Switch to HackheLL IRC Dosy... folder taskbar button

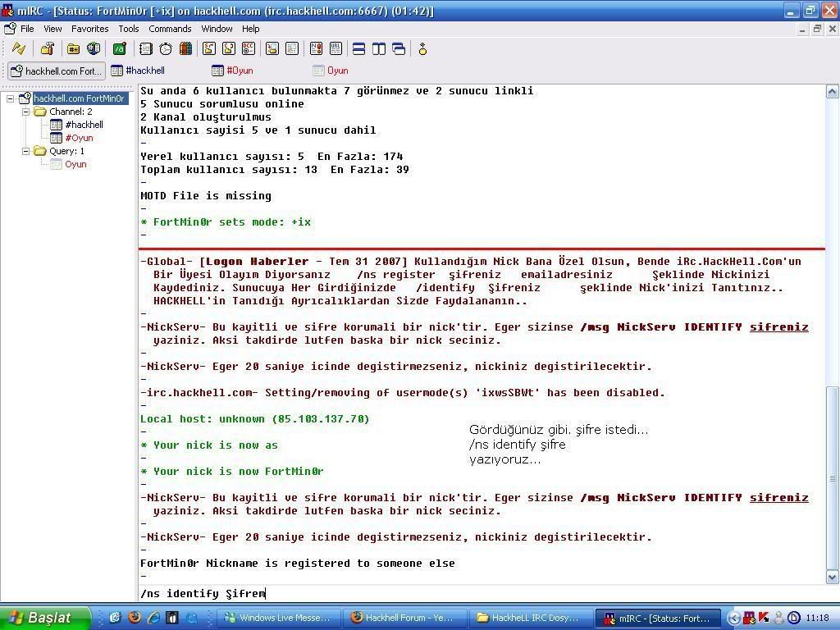pyautogui.click(x=531, y=618)
